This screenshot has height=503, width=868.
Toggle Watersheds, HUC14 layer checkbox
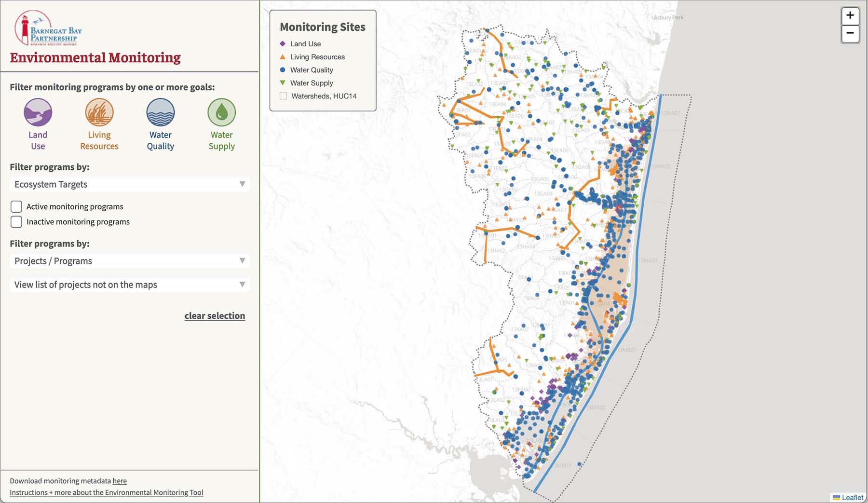283,96
